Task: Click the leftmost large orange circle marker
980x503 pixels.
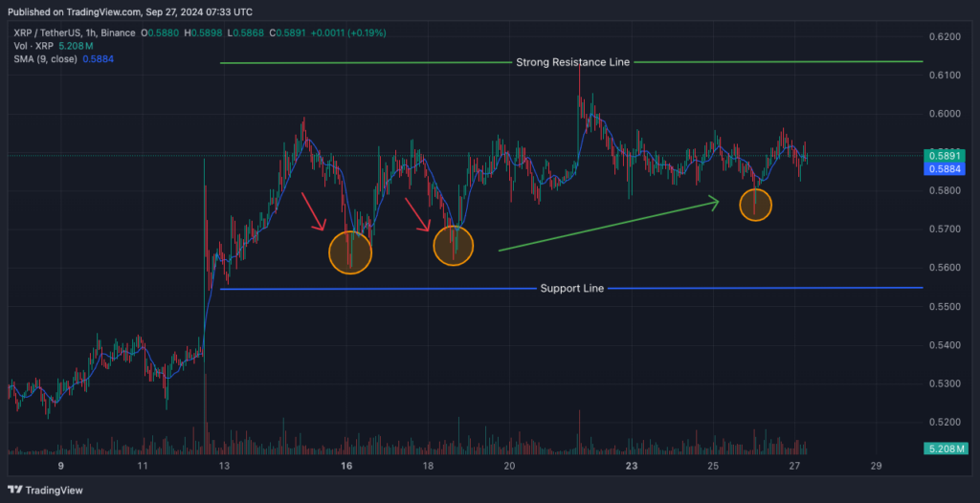Action: pyautogui.click(x=349, y=252)
